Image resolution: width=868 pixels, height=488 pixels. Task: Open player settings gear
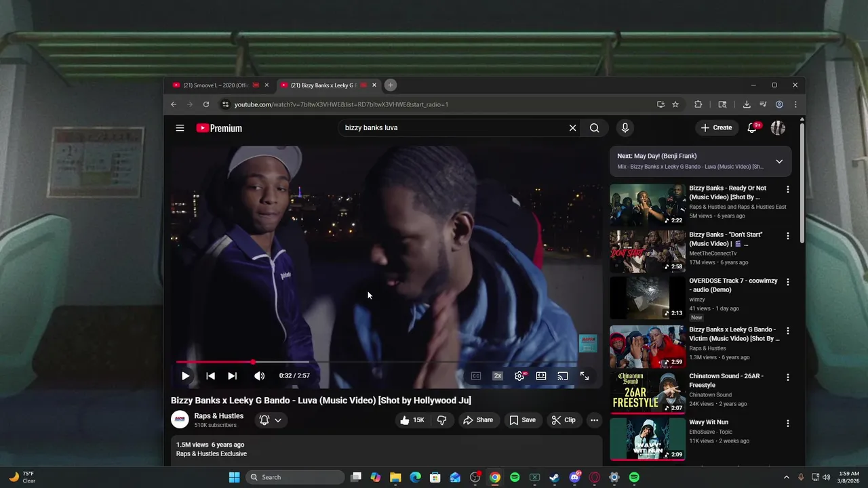coord(519,375)
